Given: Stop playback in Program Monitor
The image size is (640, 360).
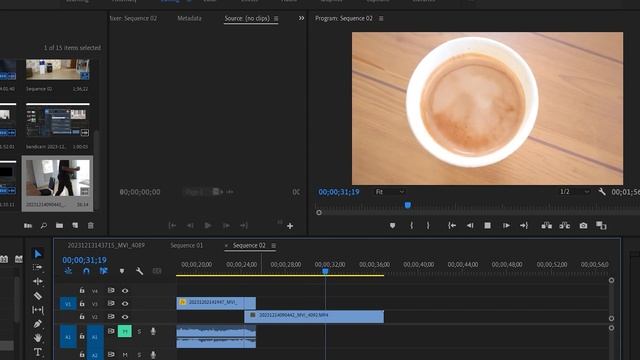Looking at the screenshot, I should click(487, 225).
